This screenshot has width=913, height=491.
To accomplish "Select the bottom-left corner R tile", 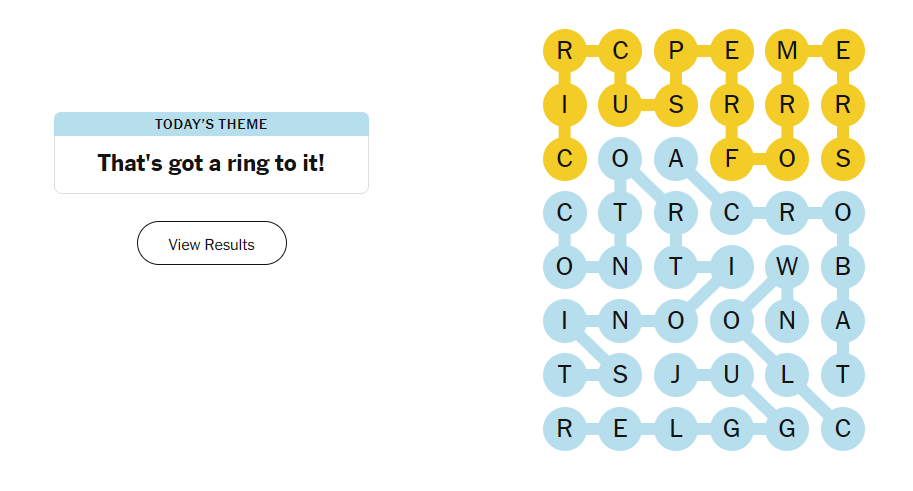I will point(564,429).
